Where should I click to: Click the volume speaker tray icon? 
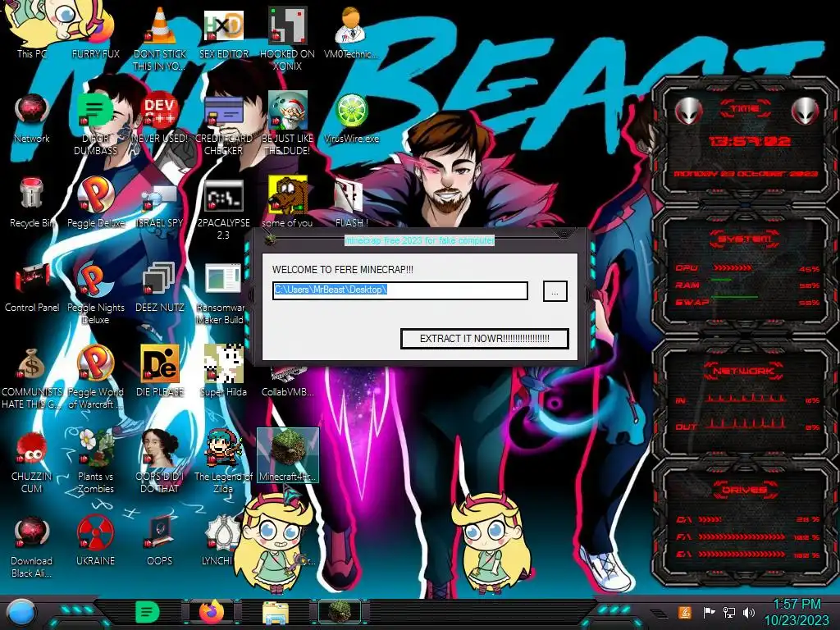[x=749, y=612]
